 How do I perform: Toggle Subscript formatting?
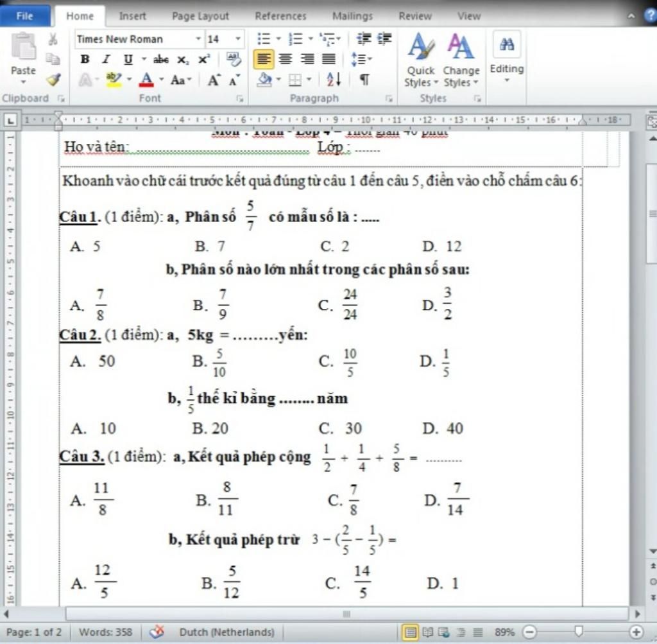point(183,60)
